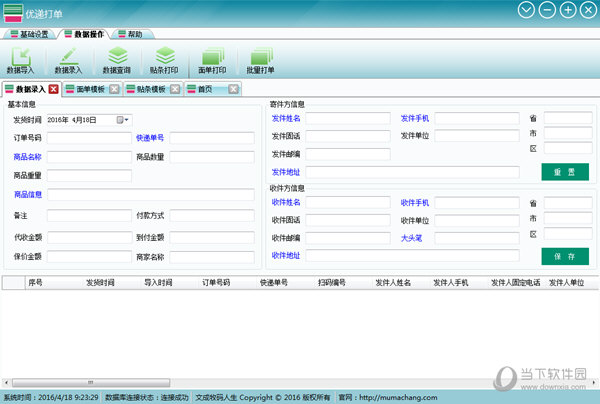Click the 发件人姓名 column header
This screenshot has width=600, height=404.
click(393, 283)
